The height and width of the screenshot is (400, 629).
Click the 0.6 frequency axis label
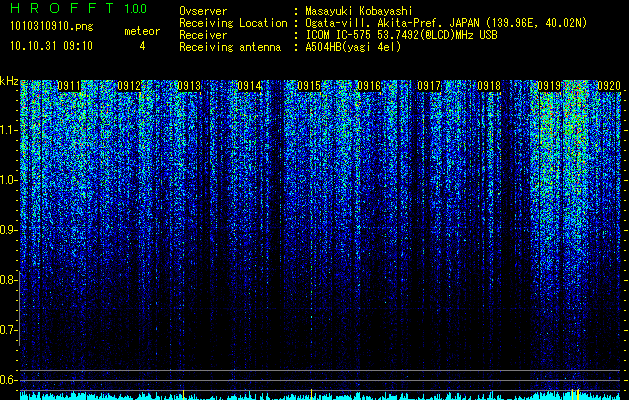coord(8,380)
